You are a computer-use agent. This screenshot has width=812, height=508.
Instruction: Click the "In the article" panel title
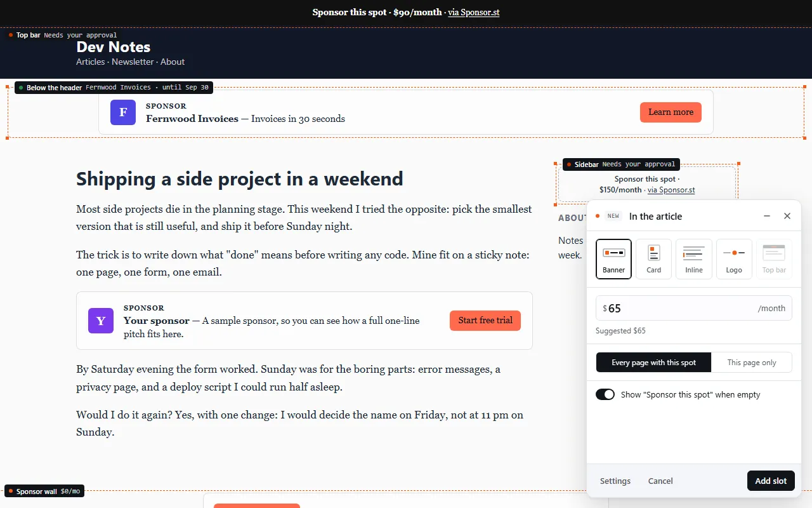pos(655,217)
